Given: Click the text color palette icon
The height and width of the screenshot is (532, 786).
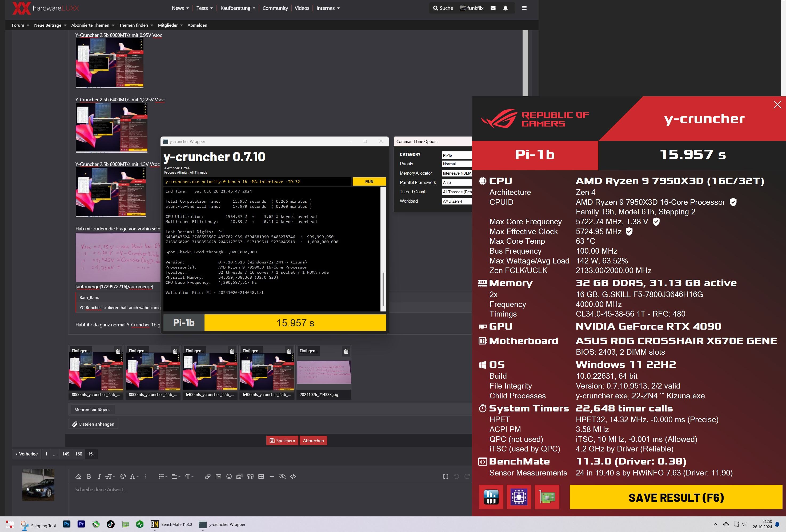Looking at the screenshot, I should tap(123, 476).
